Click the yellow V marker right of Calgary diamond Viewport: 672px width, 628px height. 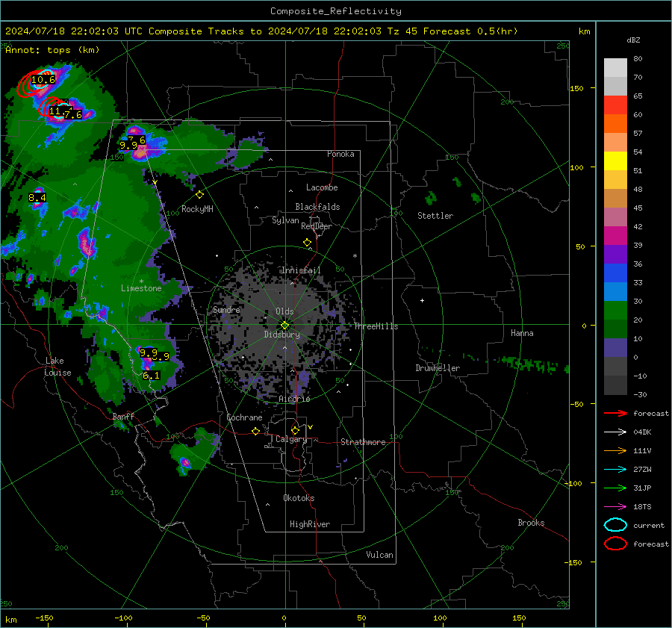pos(311,427)
